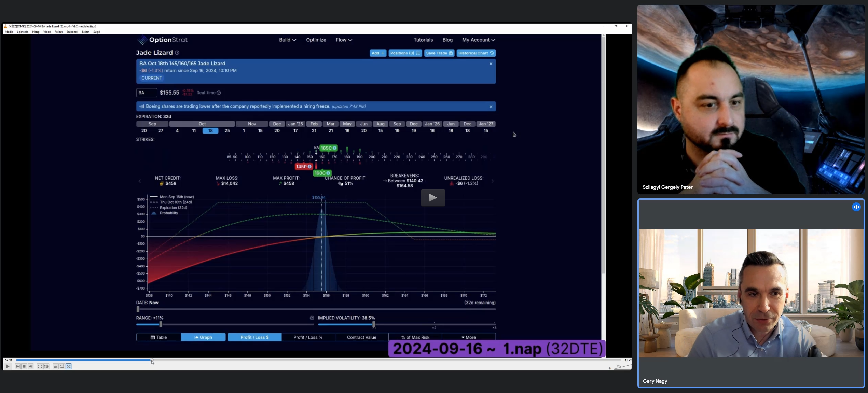Screen dimensions: 868x393
Task: Skip to next media in VLC
Action: pos(31,366)
